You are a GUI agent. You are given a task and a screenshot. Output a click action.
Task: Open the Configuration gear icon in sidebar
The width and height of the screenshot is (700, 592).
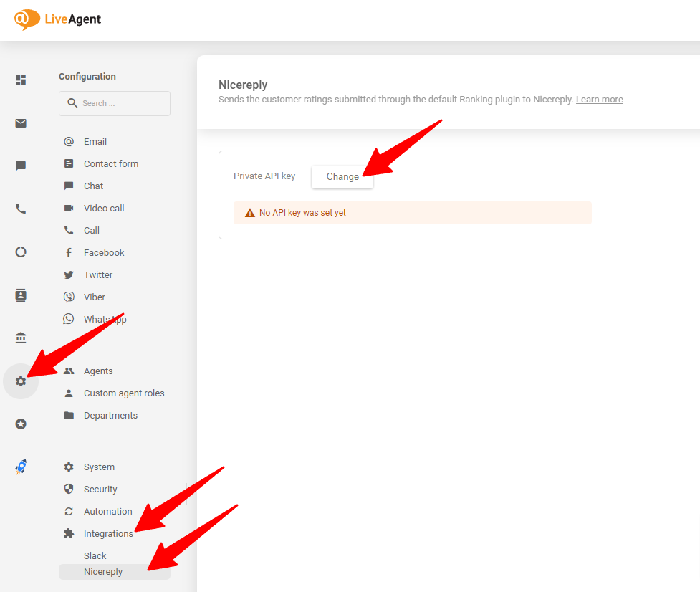click(x=20, y=381)
